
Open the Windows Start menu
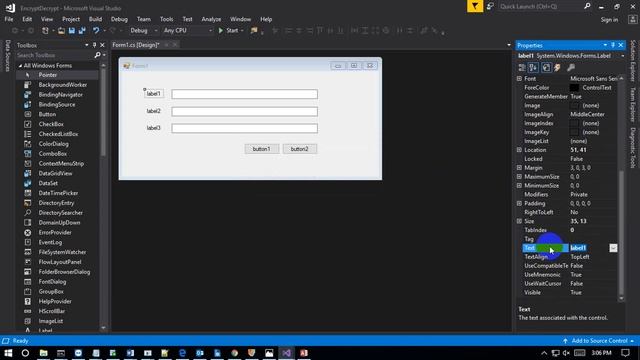[8, 353]
